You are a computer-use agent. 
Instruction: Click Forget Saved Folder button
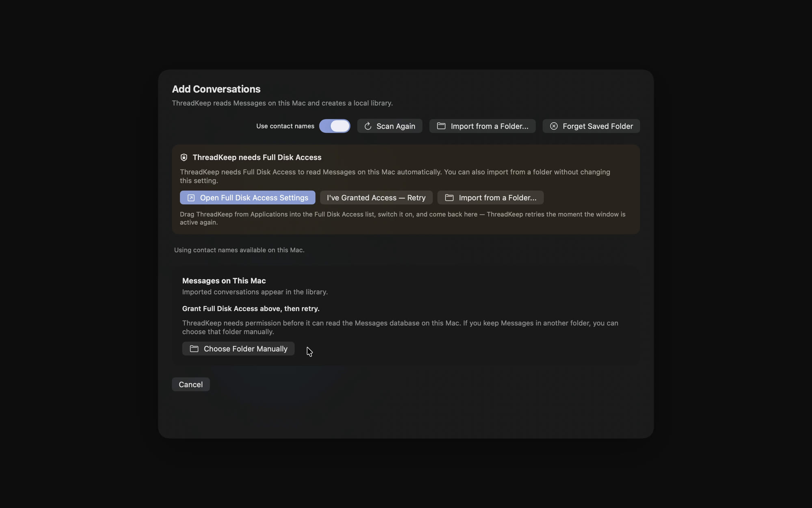click(591, 126)
